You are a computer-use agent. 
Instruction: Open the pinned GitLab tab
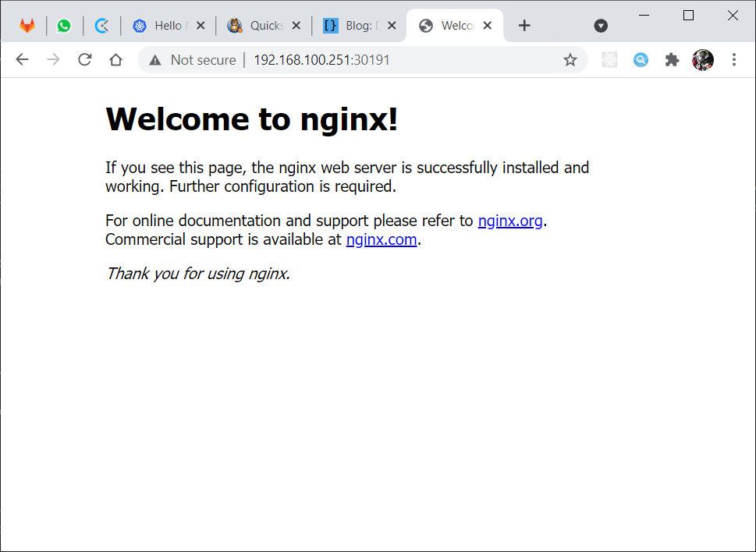click(x=27, y=26)
